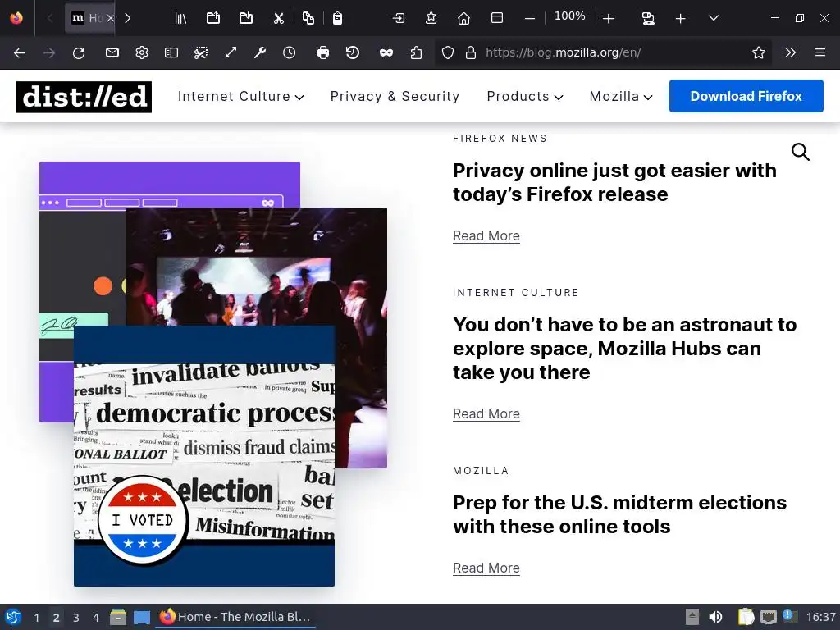This screenshot has width=840, height=630.
Task: Open Privacy & Security nav item
Action: pos(395,97)
